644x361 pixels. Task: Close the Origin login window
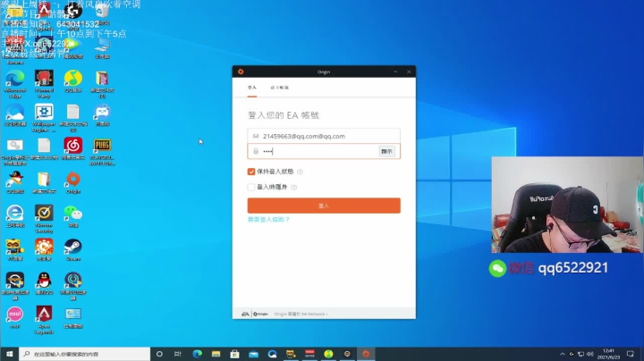point(409,71)
